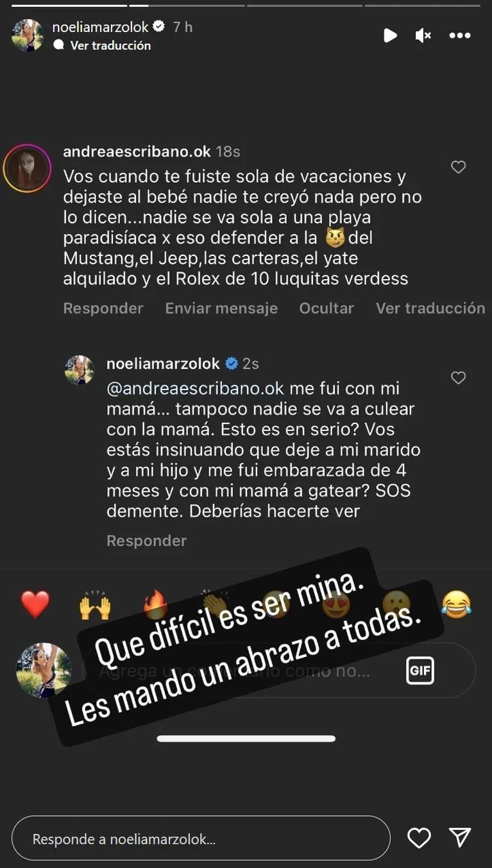Open the noeliamarzolok story header avatar
The height and width of the screenshot is (868, 492).
coord(28,35)
